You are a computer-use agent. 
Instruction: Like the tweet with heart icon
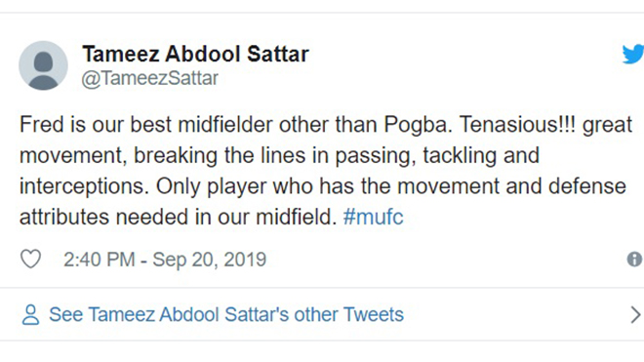tap(31, 259)
